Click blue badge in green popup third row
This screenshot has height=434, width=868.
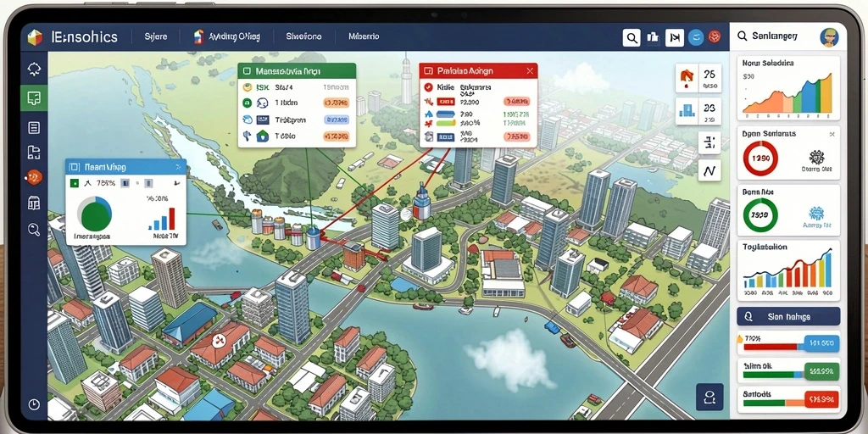click(336, 119)
